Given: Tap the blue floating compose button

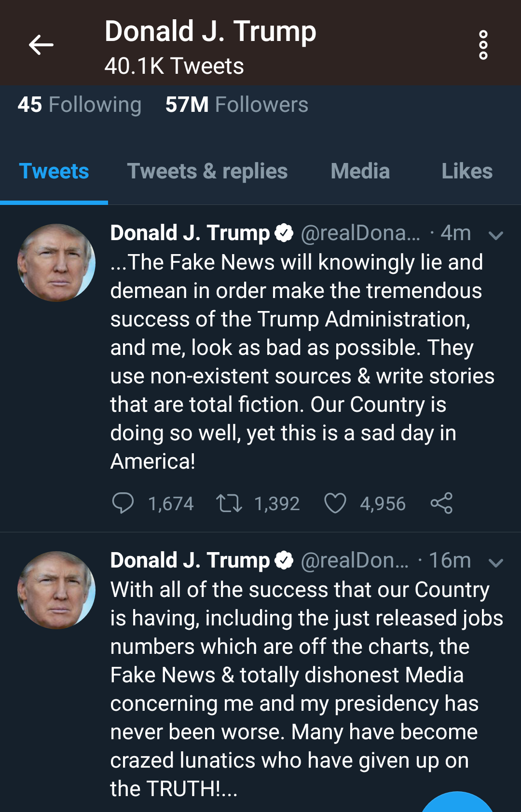Looking at the screenshot, I should click(x=457, y=804).
